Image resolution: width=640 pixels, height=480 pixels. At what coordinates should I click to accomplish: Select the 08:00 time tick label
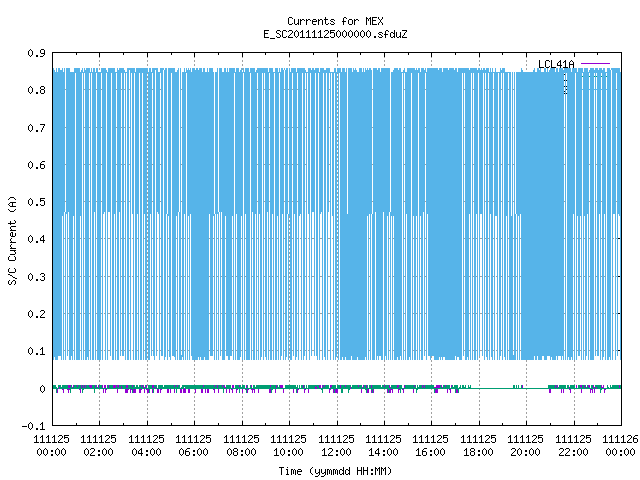pos(241,452)
